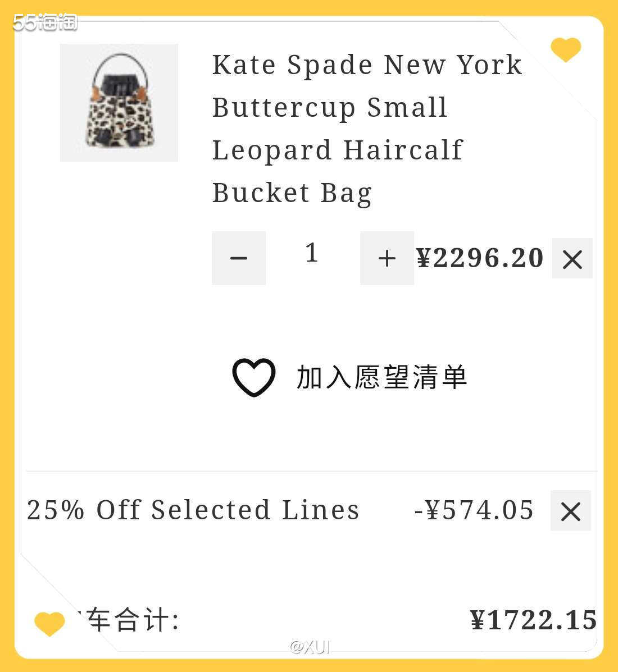Select the 加入愿望清单 text link
The image size is (618, 672).
tap(381, 377)
